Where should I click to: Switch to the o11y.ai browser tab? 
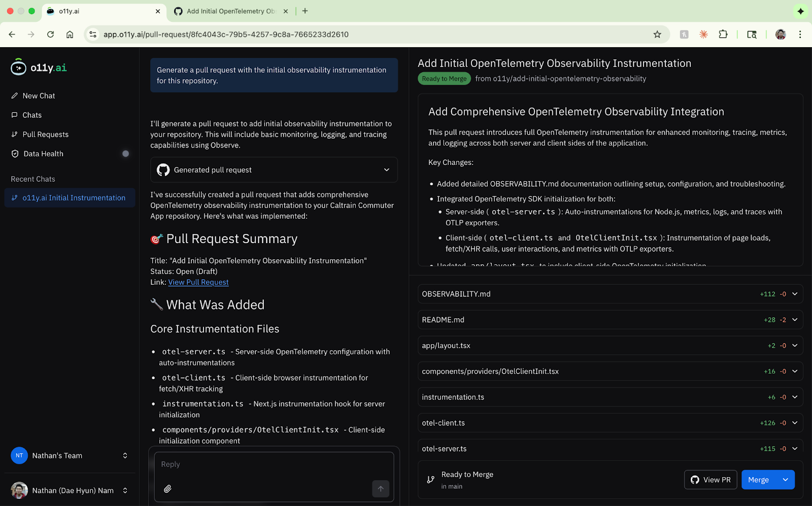click(104, 11)
